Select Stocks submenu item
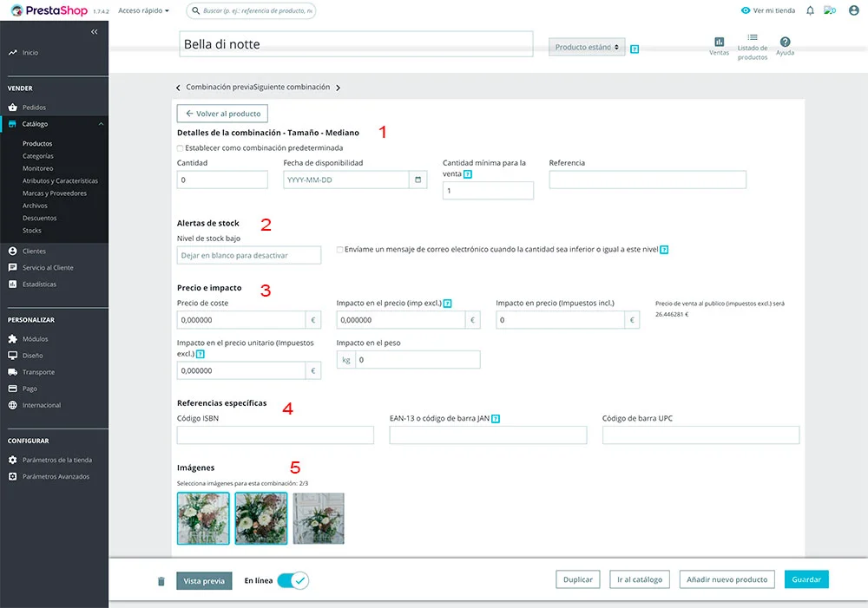The image size is (868, 608). (31, 231)
